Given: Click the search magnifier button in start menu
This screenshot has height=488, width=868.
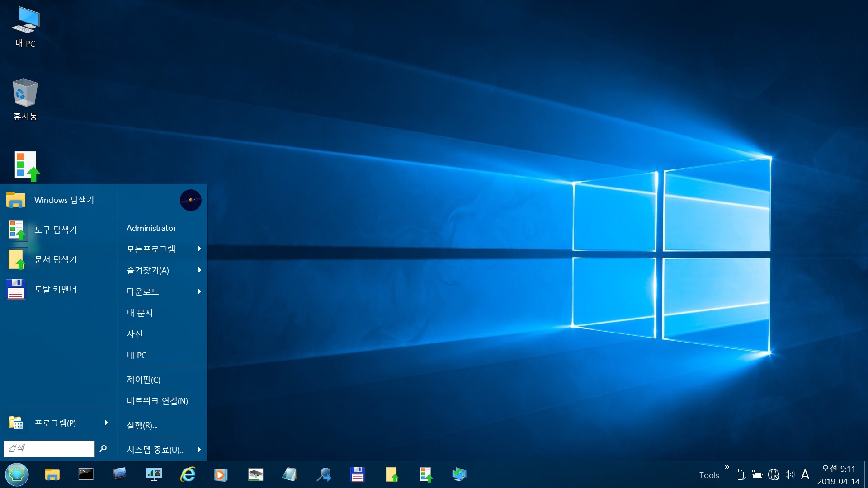Looking at the screenshot, I should pos(103,448).
